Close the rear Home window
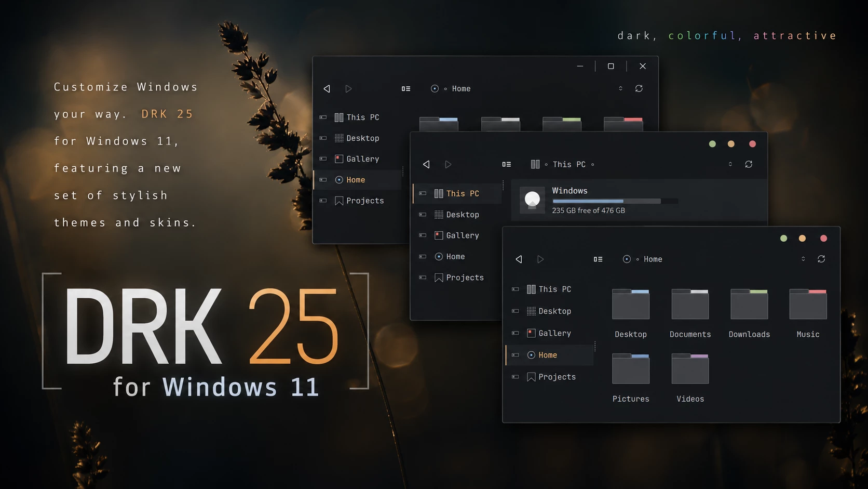868x489 pixels. click(x=643, y=66)
